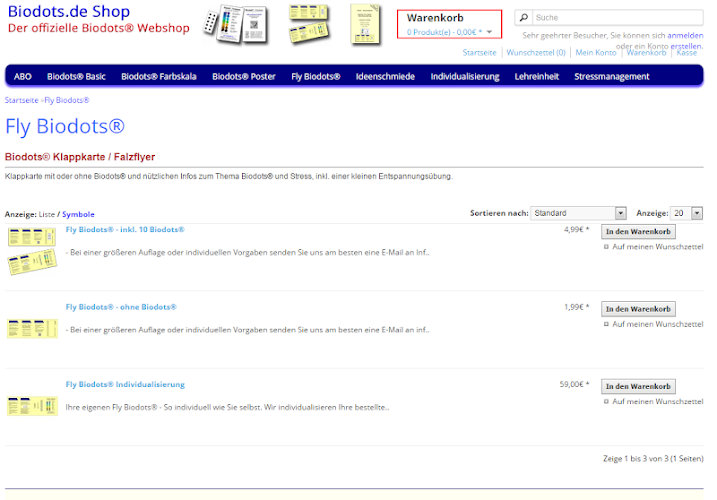Go to Startseite in top links
The width and height of the screenshot is (717, 500).
coord(479,53)
